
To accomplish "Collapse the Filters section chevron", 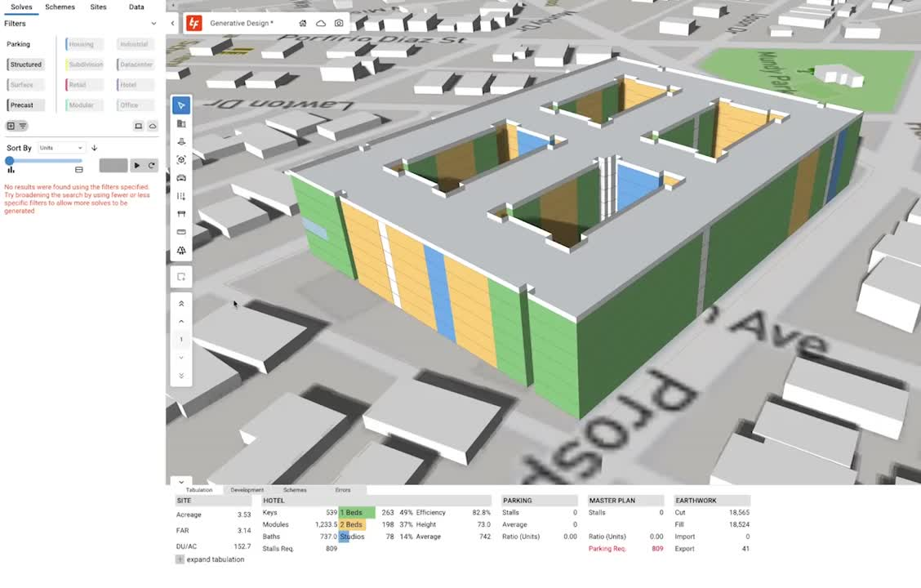I will (x=153, y=24).
